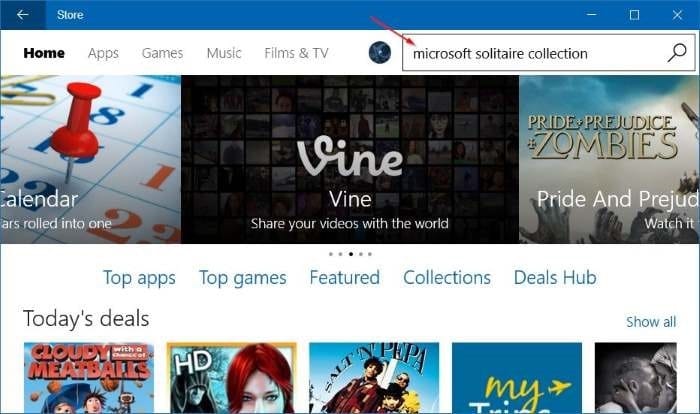The width and height of the screenshot is (700, 414).
Task: Open the Deals Hub link
Action: (555, 277)
